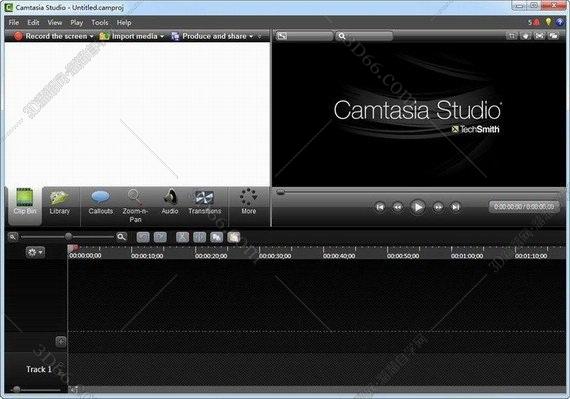Image resolution: width=570 pixels, height=399 pixels.
Task: Click the red notification icon top right
Action: point(536,23)
